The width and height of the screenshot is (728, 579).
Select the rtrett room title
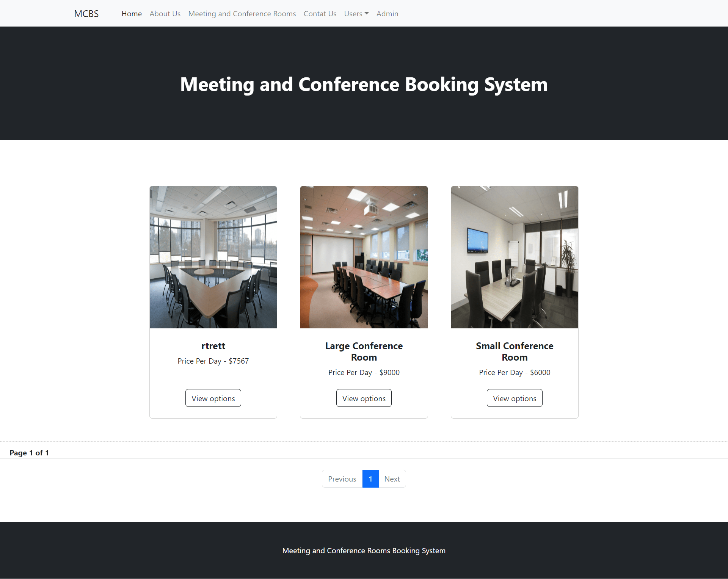click(x=213, y=346)
